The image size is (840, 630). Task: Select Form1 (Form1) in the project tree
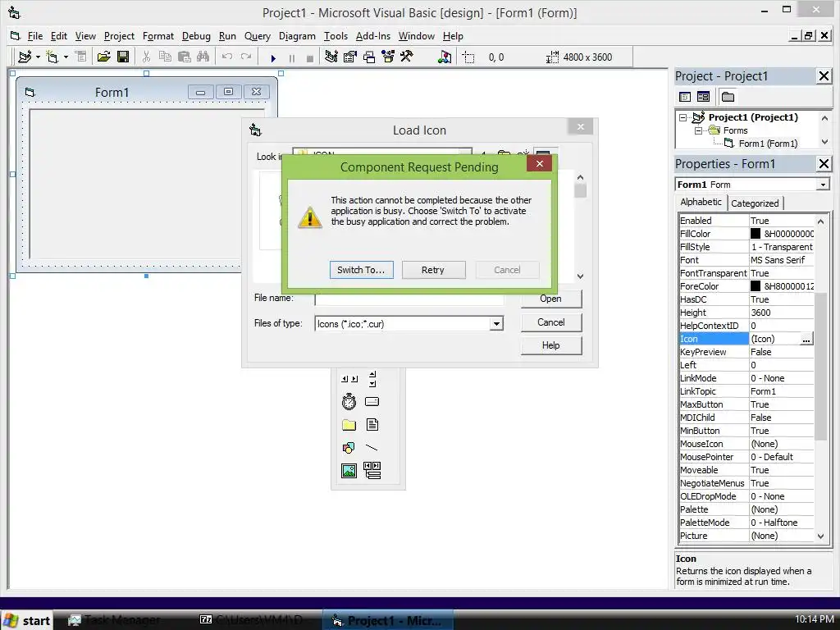(768, 144)
